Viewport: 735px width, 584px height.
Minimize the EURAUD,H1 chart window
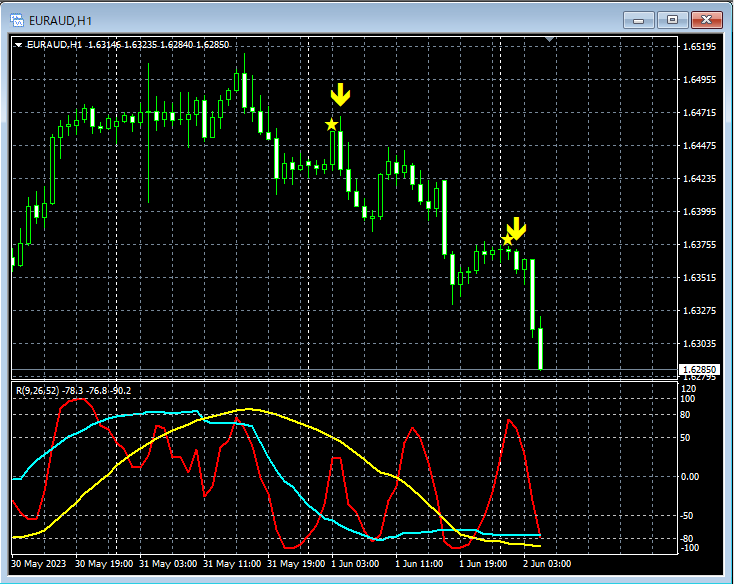[638, 20]
